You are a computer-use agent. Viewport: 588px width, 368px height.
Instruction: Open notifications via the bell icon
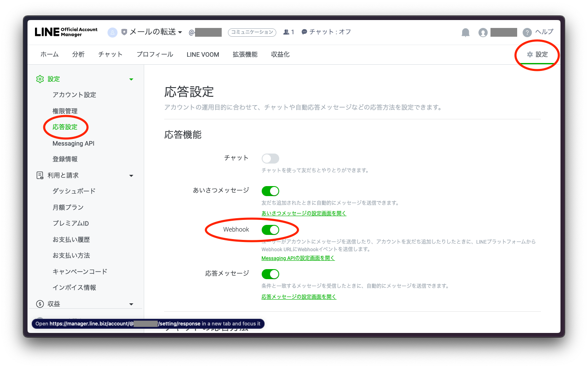coord(465,32)
